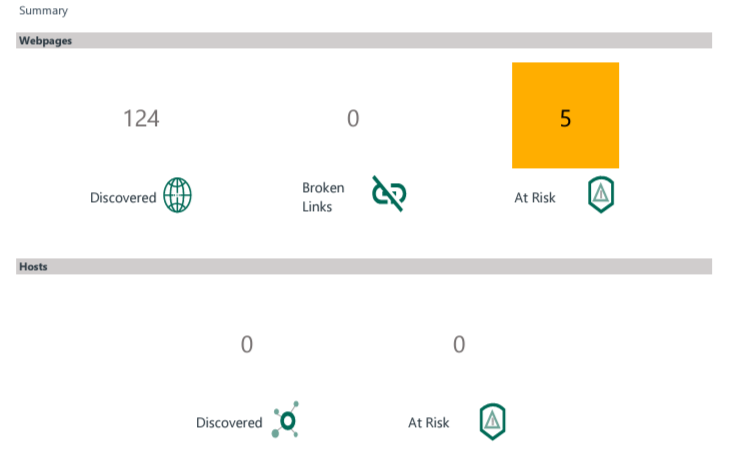Click the Hosts At Risk count of 0

(x=459, y=345)
